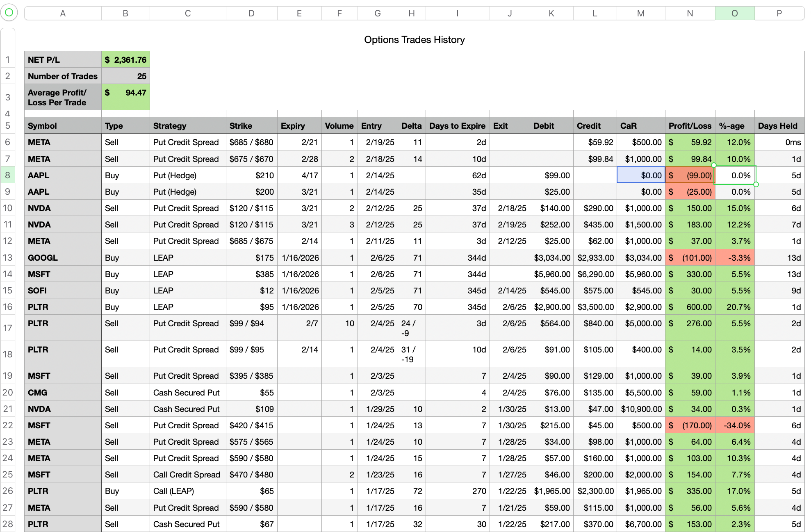This screenshot has width=811, height=532.
Task: Select the 31 / -19 delta cell
Action: point(412,354)
